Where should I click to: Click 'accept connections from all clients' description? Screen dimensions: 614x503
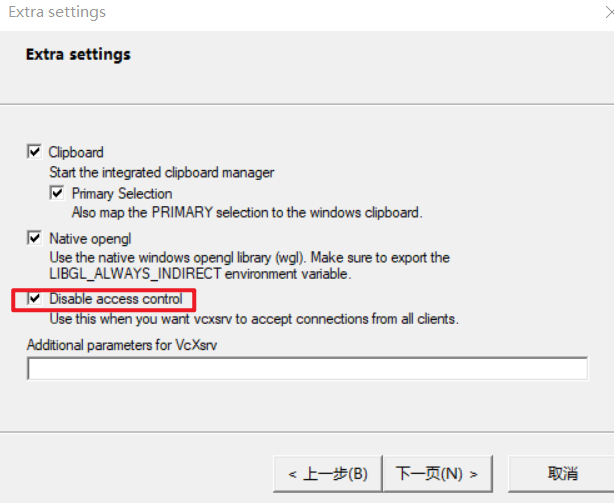click(355, 319)
